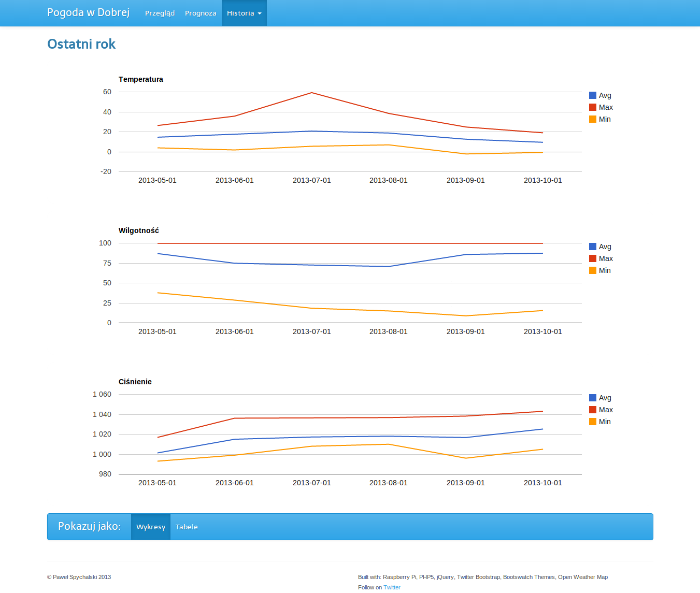Click the -20 value on Temperatura y-axis

(x=106, y=171)
